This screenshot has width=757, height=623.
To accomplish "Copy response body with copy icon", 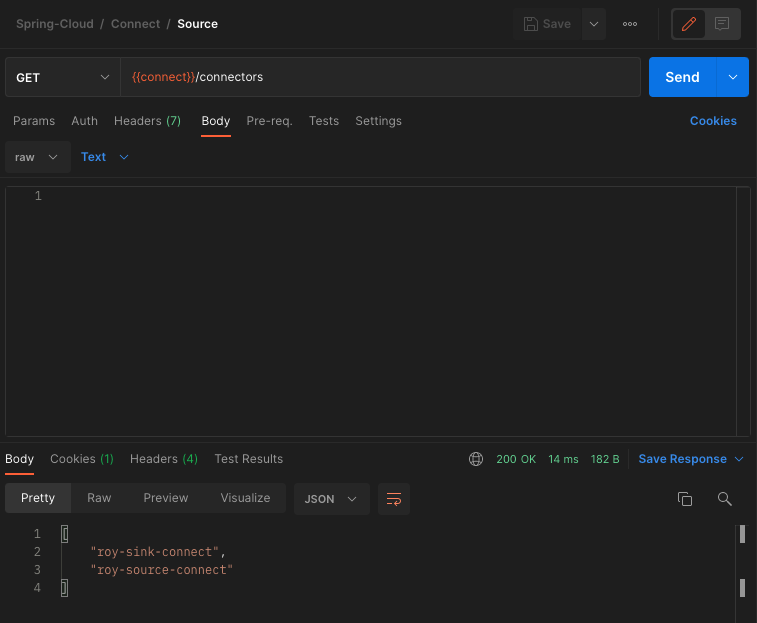I will pos(685,498).
